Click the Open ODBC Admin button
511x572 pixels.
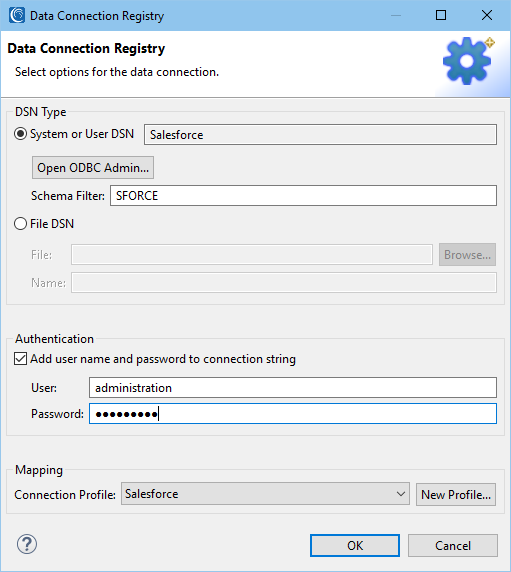[x=93, y=168]
